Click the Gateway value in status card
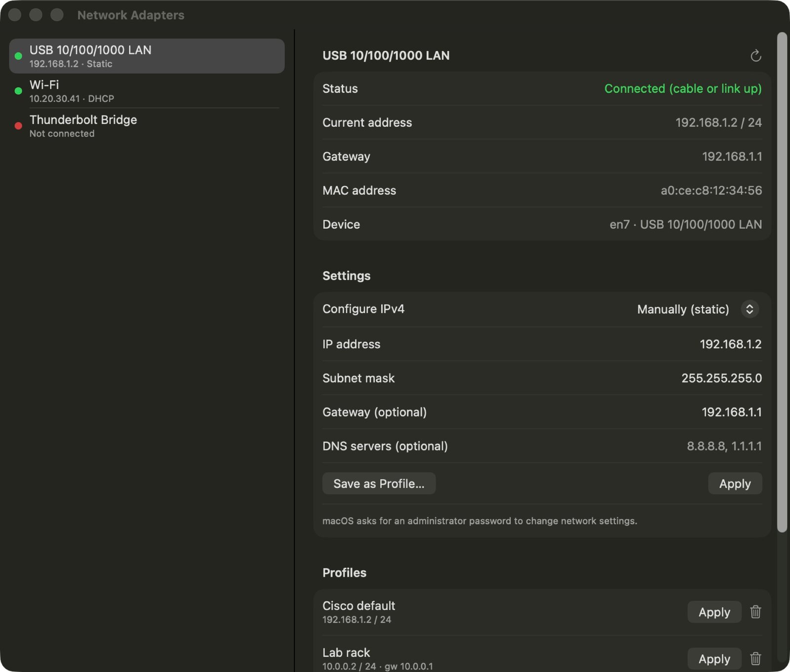Image resolution: width=790 pixels, height=672 pixels. point(732,156)
